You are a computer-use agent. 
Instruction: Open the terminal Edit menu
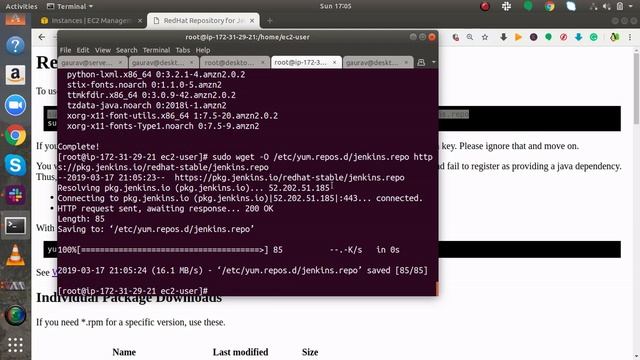click(83, 50)
